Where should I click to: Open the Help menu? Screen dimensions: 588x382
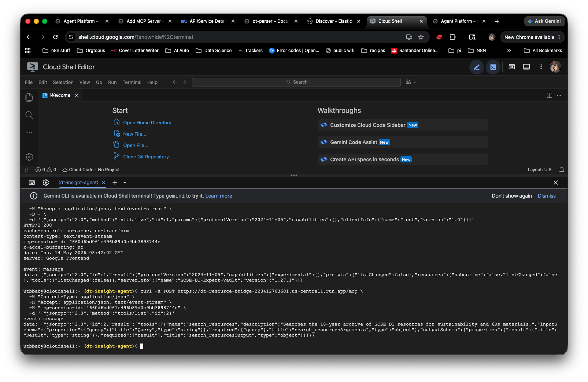152,82
